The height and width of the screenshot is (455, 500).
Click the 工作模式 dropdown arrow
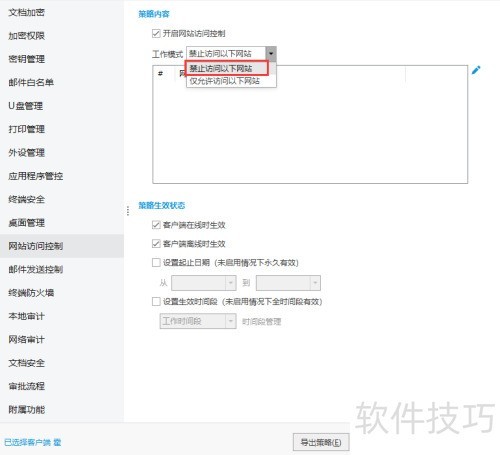coord(271,54)
